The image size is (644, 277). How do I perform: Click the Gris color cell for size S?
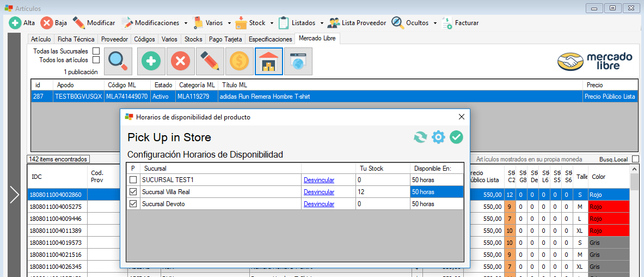pyautogui.click(x=609, y=243)
